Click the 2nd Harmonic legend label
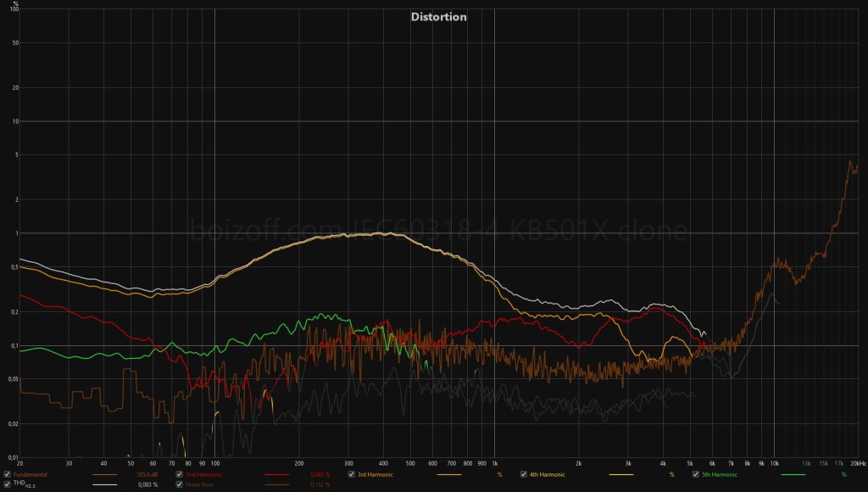 (203, 475)
